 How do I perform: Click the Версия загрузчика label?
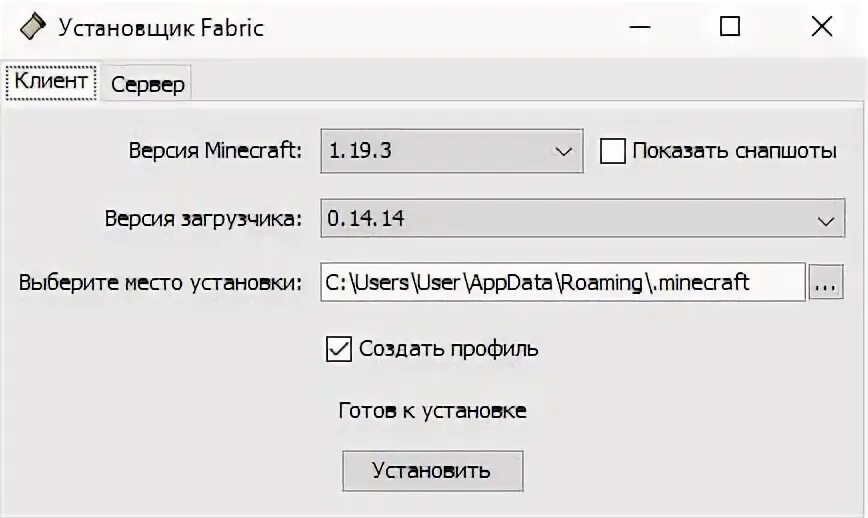[x=202, y=218]
